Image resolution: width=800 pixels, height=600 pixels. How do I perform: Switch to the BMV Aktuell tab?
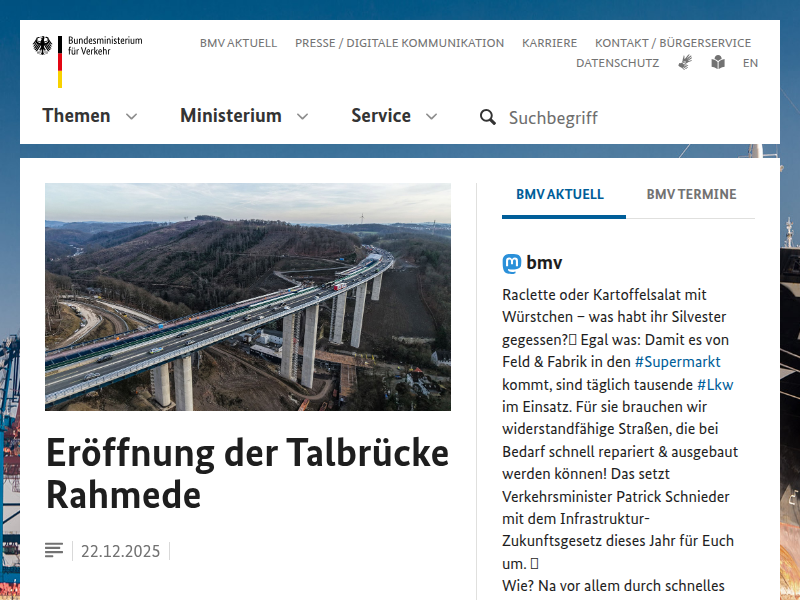tap(560, 195)
